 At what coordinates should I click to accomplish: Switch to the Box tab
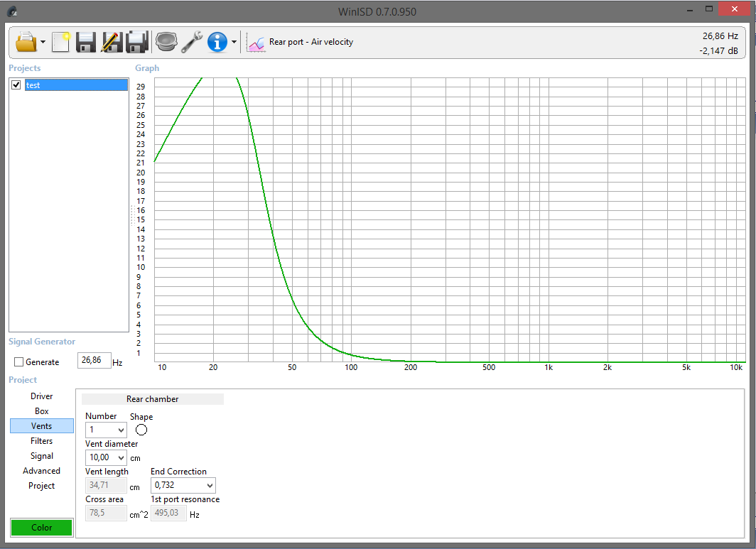point(41,411)
